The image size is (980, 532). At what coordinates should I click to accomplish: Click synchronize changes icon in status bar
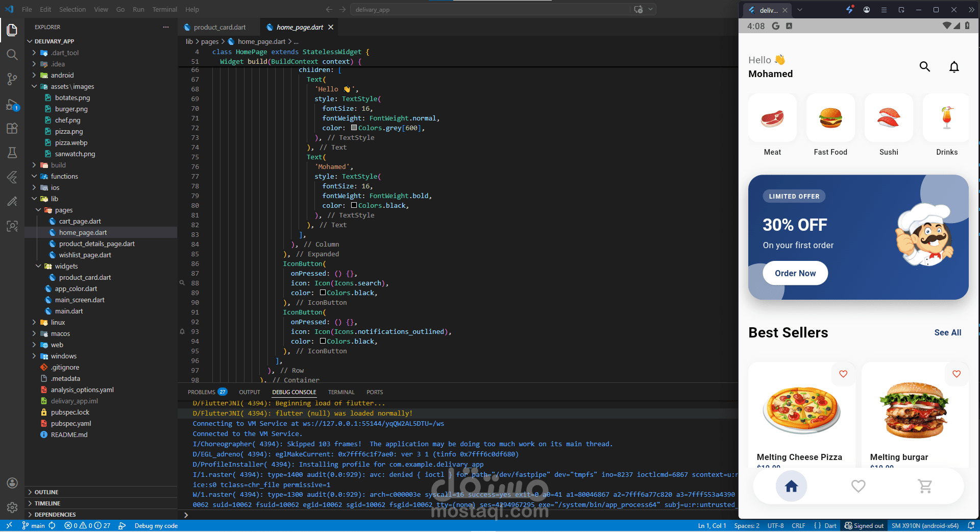point(52,525)
